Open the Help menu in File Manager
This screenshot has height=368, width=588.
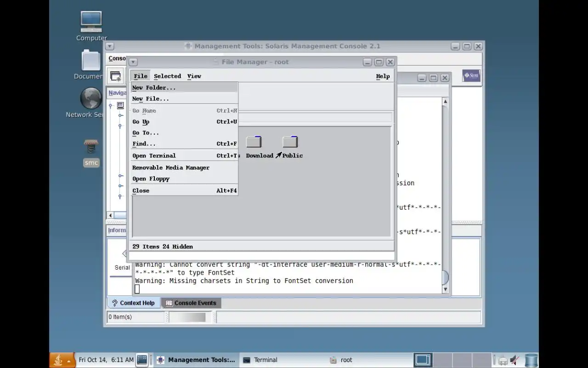[383, 76]
